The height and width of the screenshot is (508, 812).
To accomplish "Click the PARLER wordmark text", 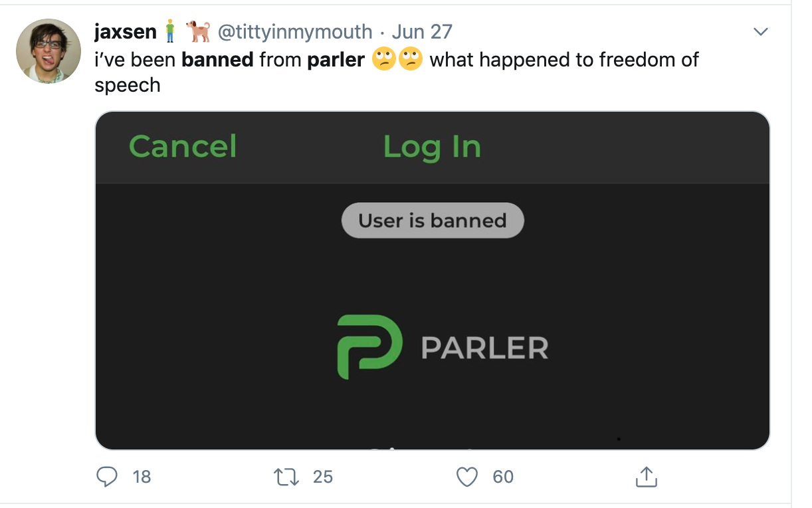I will pos(485,348).
